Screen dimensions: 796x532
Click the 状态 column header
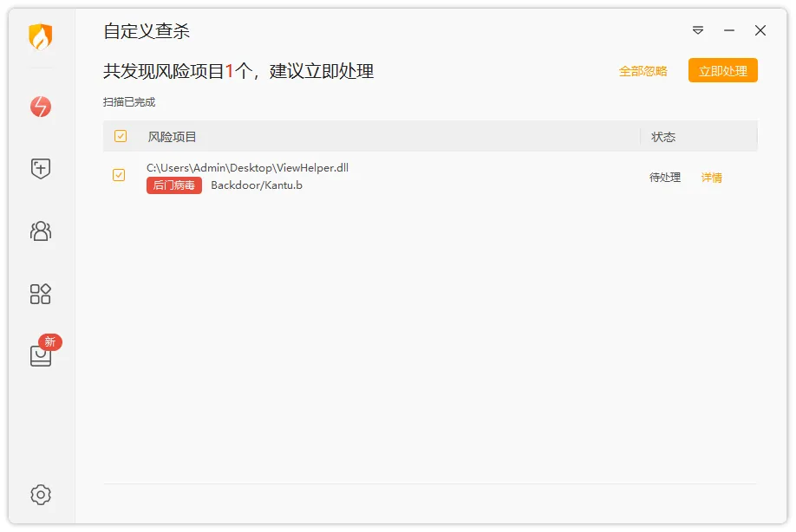click(x=663, y=137)
